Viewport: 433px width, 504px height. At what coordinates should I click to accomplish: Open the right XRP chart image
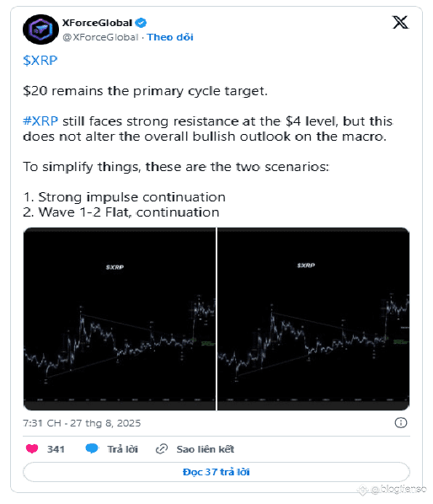313,319
